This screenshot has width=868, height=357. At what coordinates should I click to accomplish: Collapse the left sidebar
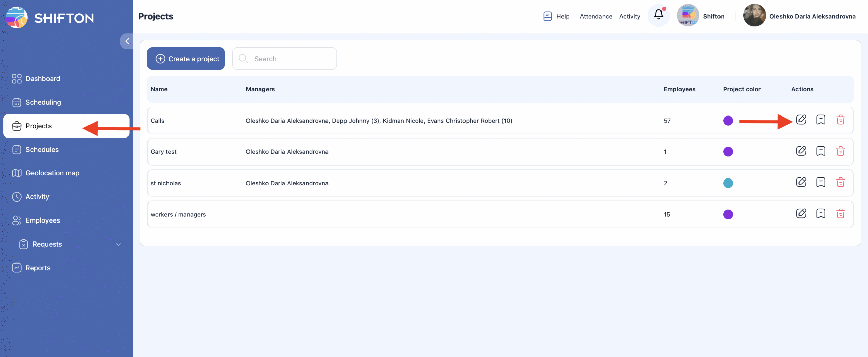(x=127, y=41)
